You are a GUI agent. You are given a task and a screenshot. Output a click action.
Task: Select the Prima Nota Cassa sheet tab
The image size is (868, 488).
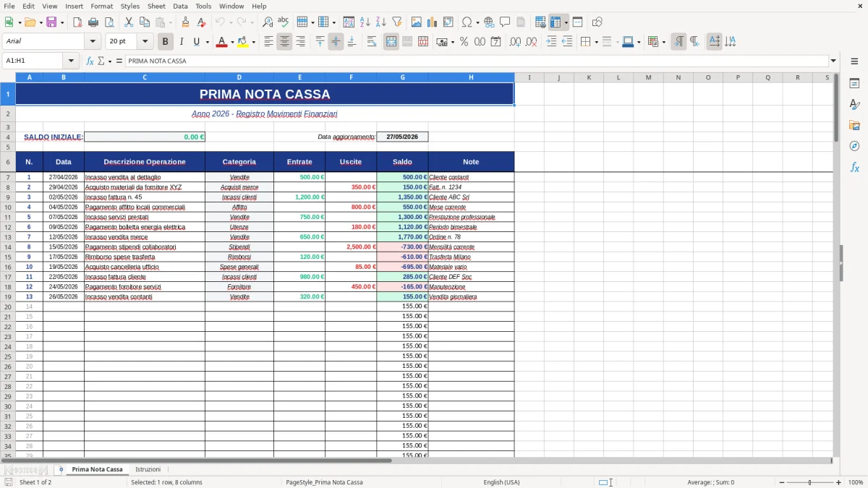click(x=97, y=470)
